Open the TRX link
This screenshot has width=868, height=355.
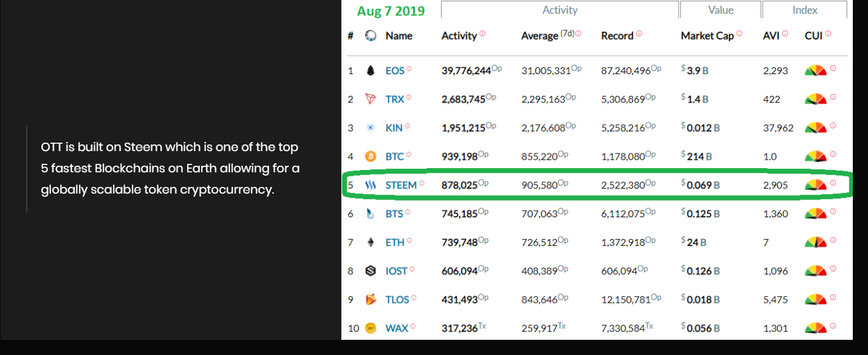point(395,99)
